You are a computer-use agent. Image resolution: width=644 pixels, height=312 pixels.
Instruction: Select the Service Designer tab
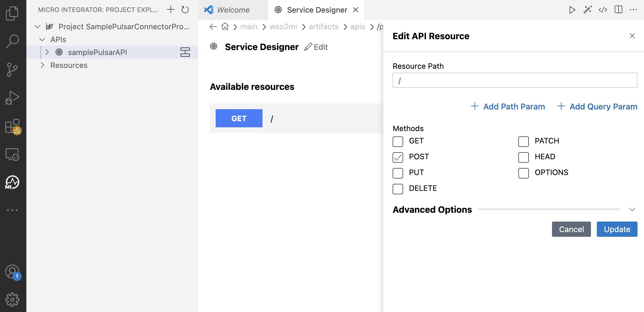point(316,10)
